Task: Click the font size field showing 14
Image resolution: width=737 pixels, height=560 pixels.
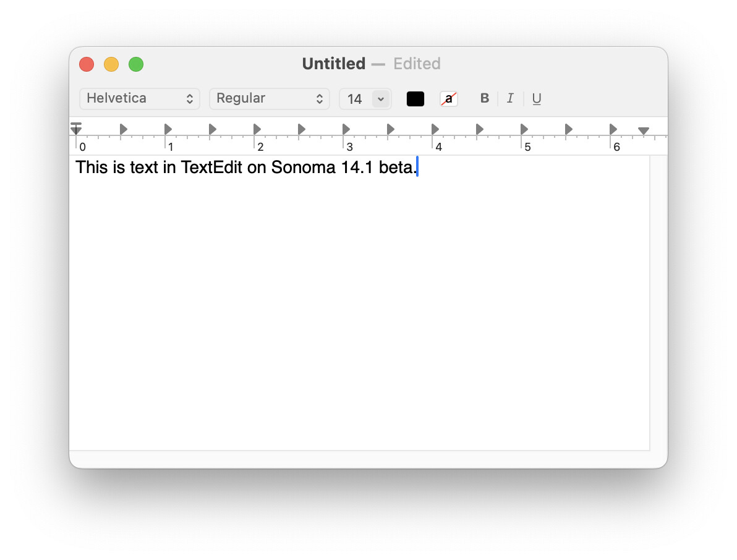Action: click(356, 99)
